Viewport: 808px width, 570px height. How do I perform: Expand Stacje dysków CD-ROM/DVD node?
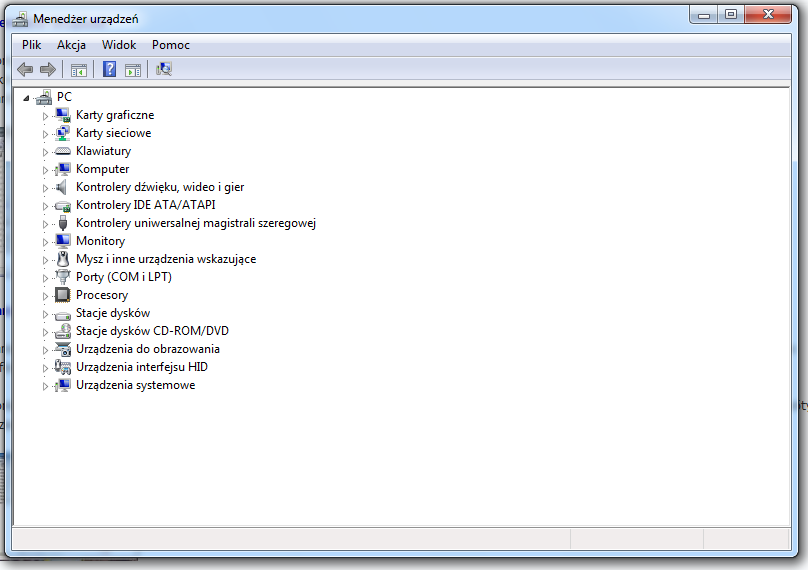click(45, 332)
